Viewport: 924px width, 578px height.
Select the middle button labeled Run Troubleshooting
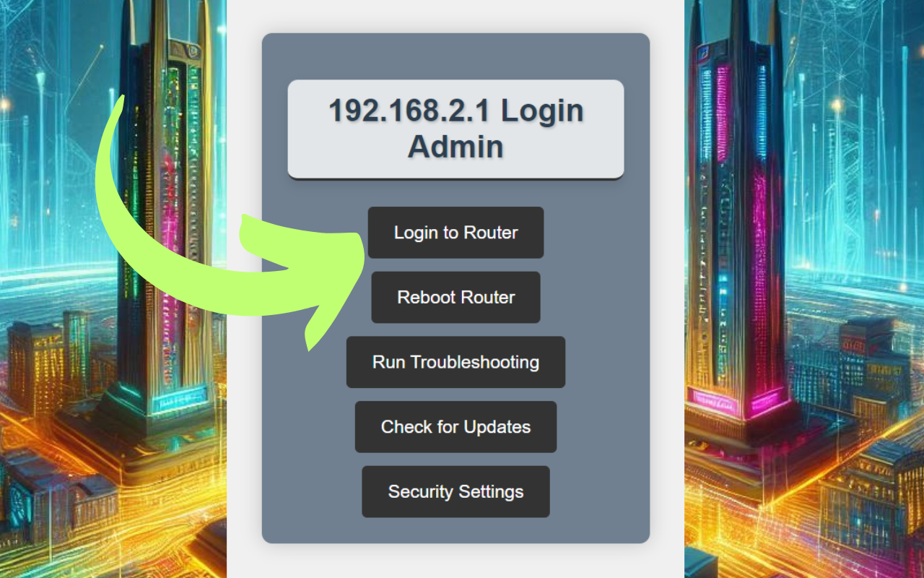point(456,362)
